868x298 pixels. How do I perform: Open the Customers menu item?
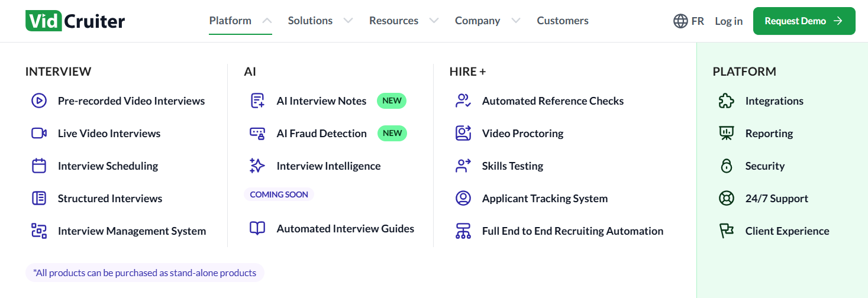pyautogui.click(x=563, y=21)
